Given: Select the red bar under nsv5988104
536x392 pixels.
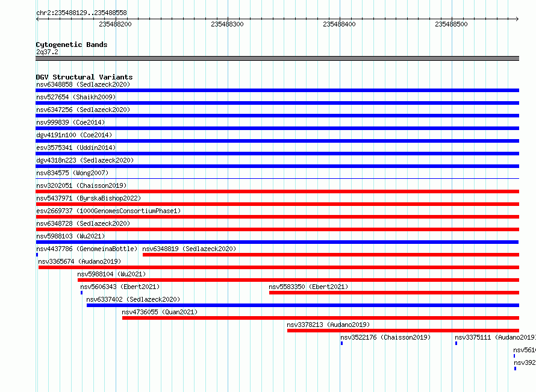Looking at the screenshot, I should [x=299, y=280].
